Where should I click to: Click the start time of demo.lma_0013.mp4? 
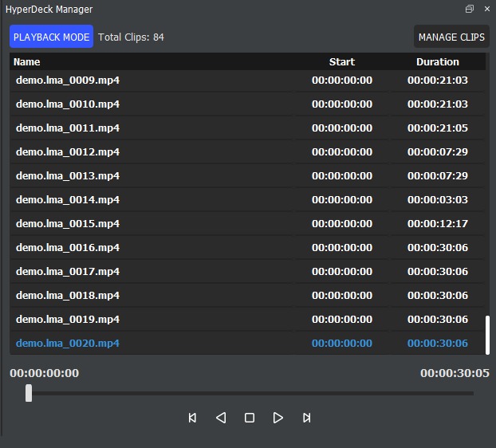342,176
